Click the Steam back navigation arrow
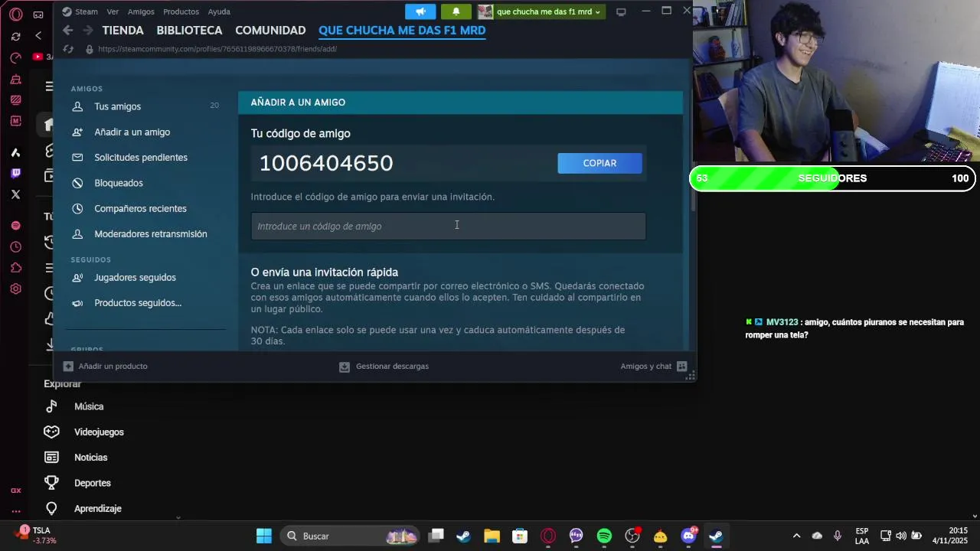980x551 pixels. (x=68, y=31)
